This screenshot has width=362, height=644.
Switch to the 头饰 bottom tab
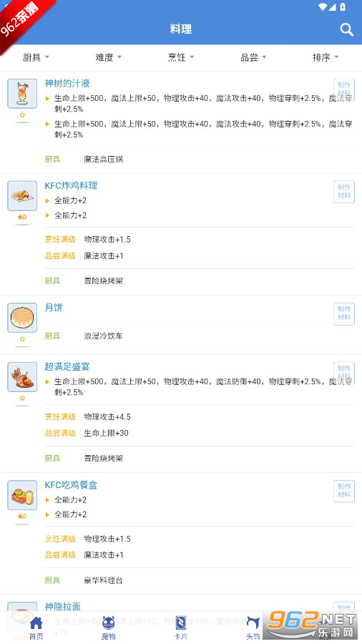click(253, 628)
